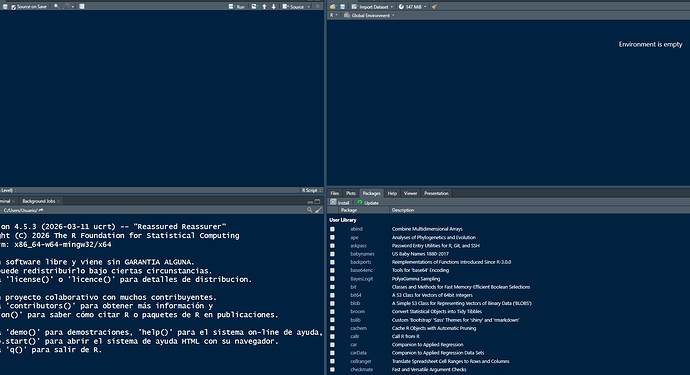Viewport: 690px width, 375px height.
Task: Check the base64enc package checkbox
Action: coord(332,271)
